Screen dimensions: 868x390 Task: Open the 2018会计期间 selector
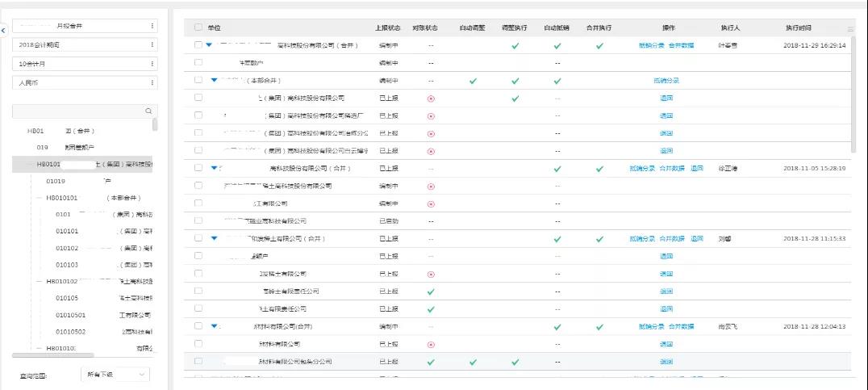[86, 45]
